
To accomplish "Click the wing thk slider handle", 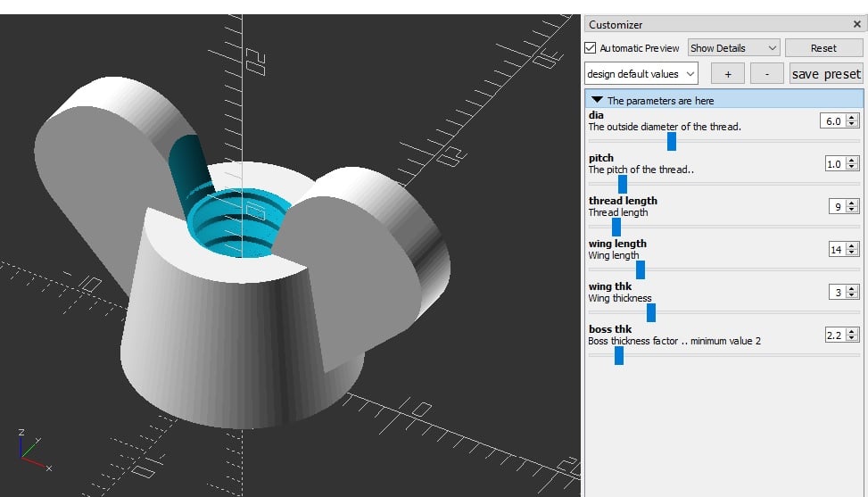I will 651,312.
